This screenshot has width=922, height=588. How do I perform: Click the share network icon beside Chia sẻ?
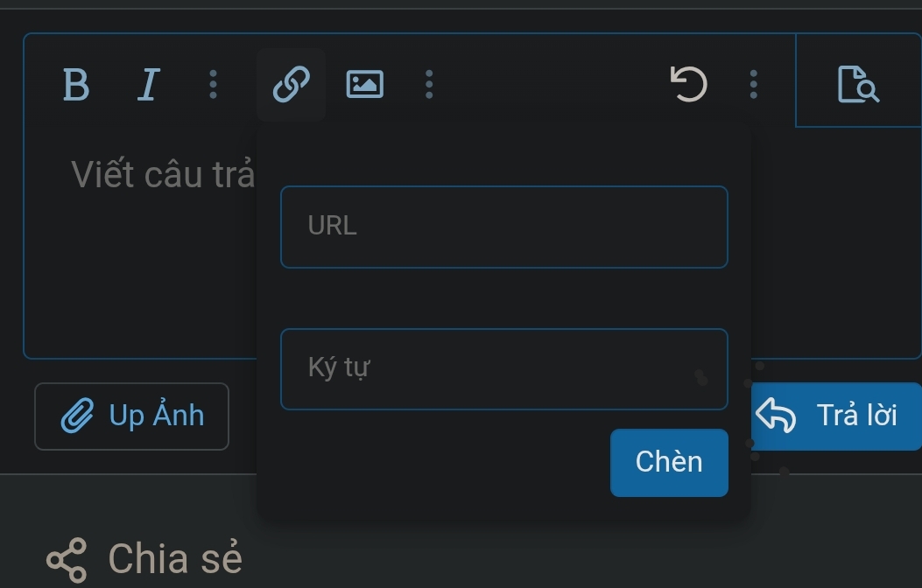(68, 556)
